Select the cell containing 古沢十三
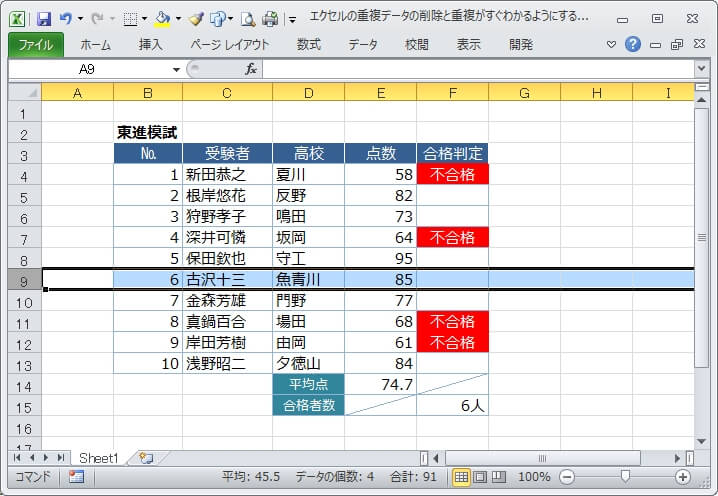 click(227, 279)
